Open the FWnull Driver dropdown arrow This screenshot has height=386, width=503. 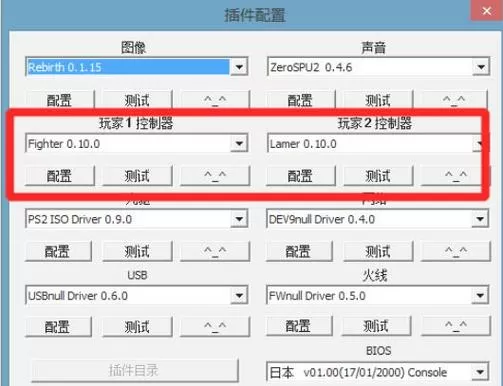pos(480,295)
